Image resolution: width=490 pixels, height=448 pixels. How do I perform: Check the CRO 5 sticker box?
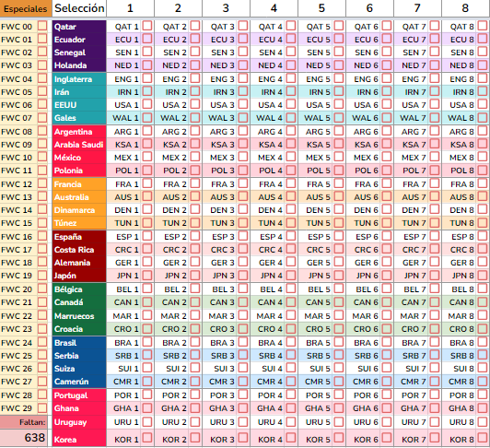point(339,328)
